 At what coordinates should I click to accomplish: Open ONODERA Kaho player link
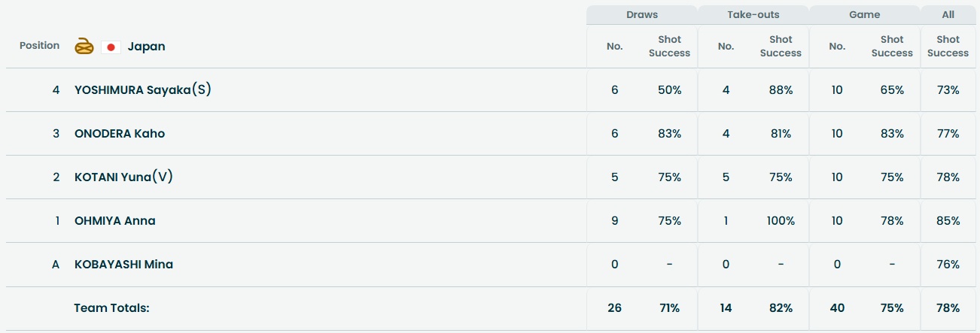pyautogui.click(x=120, y=134)
